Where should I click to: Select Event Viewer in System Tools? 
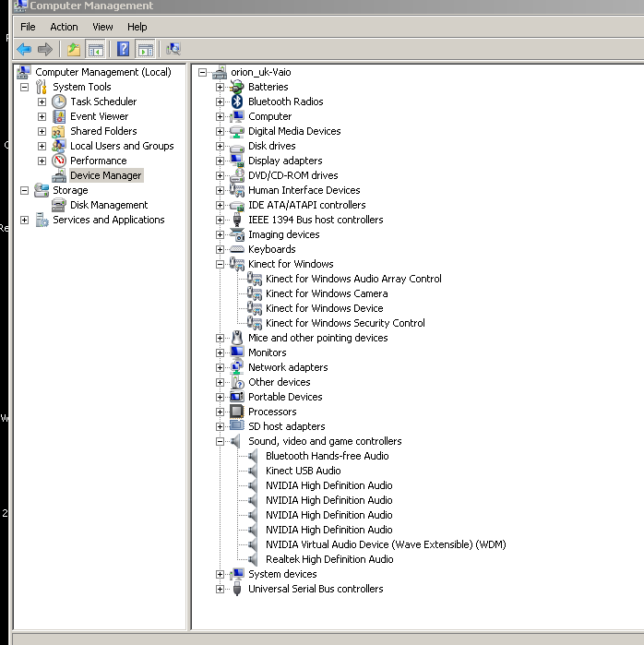click(x=99, y=116)
